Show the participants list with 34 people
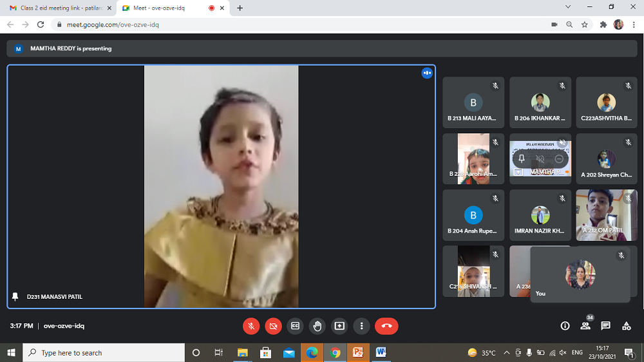Viewport: 644px width, 362px height. [585, 325]
